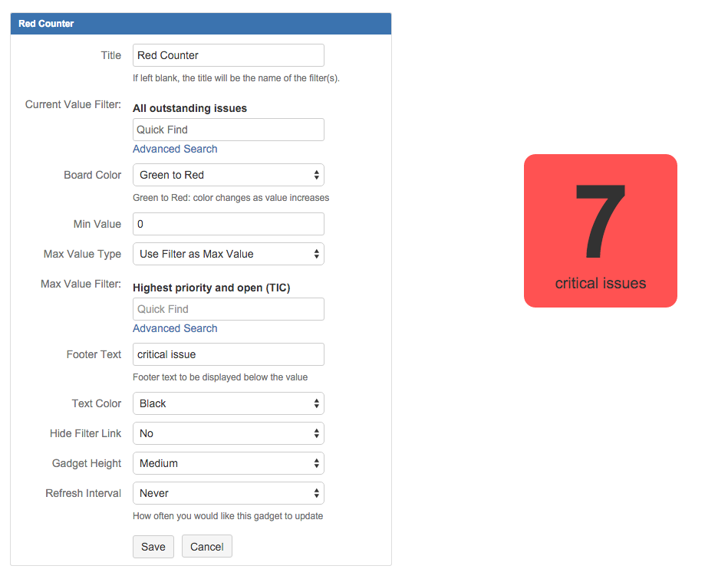Focus the Max Value Filter Quick Find box
This screenshot has width=728, height=579.
click(x=228, y=309)
